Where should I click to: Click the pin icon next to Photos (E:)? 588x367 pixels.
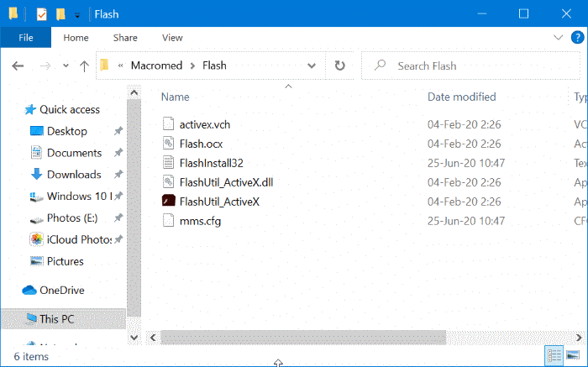click(x=118, y=218)
